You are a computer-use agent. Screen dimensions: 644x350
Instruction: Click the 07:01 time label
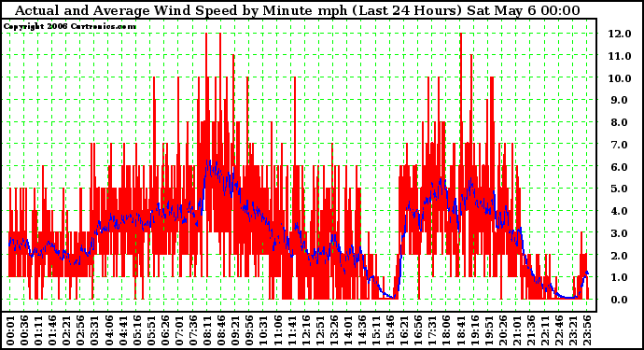click(179, 330)
